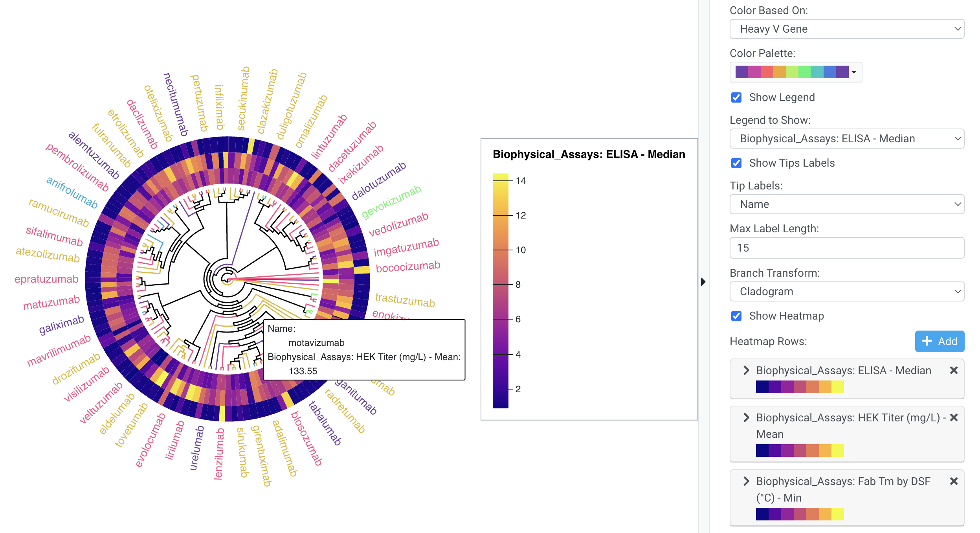Uncheck the Show Legend checkbox
980x533 pixels.
point(736,97)
